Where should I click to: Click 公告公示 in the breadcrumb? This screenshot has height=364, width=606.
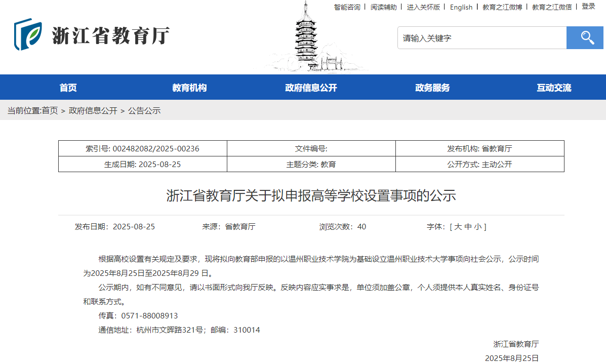(143, 110)
